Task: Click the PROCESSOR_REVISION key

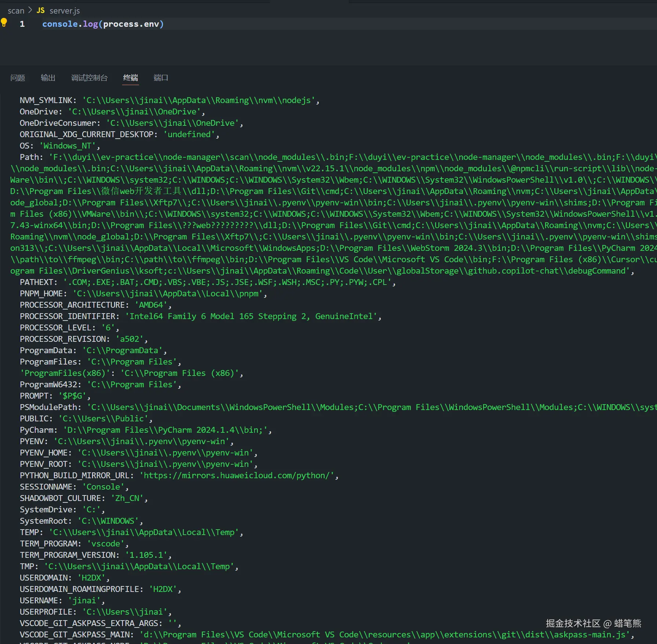Action: (62, 339)
